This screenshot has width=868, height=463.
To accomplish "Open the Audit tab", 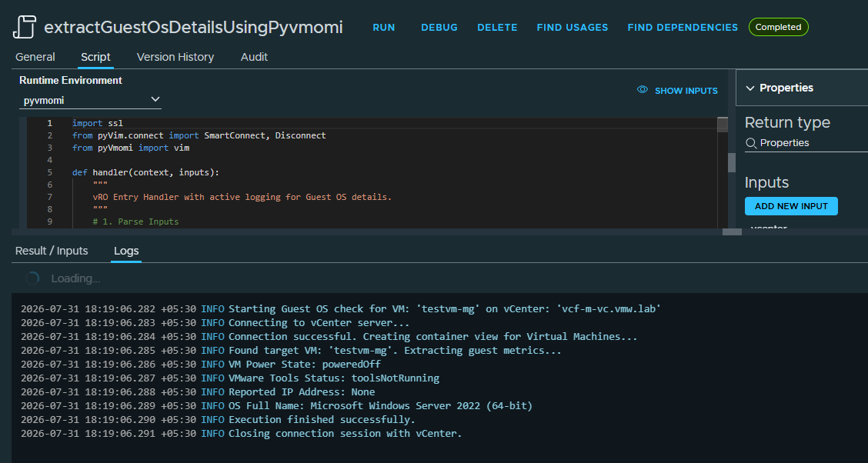I will pos(254,57).
